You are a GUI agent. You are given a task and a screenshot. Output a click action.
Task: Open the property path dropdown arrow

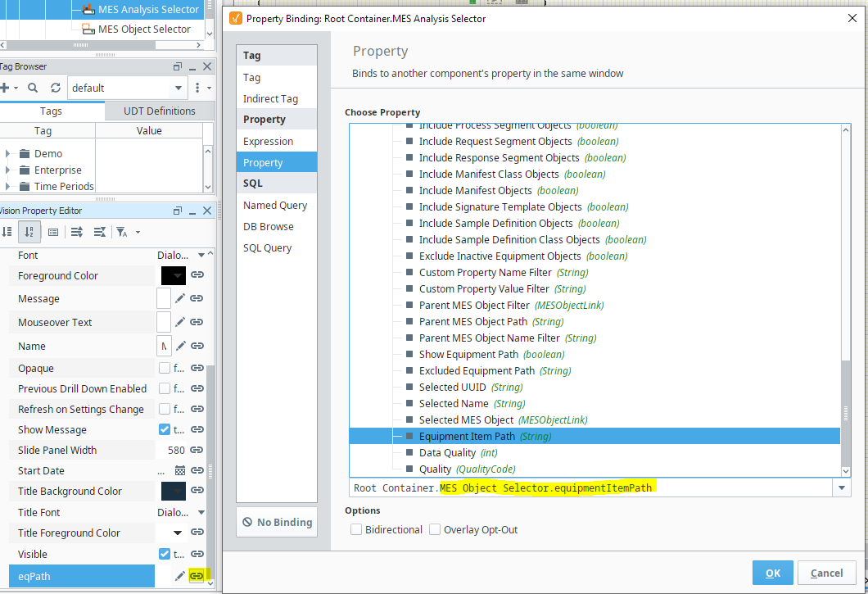(841, 488)
